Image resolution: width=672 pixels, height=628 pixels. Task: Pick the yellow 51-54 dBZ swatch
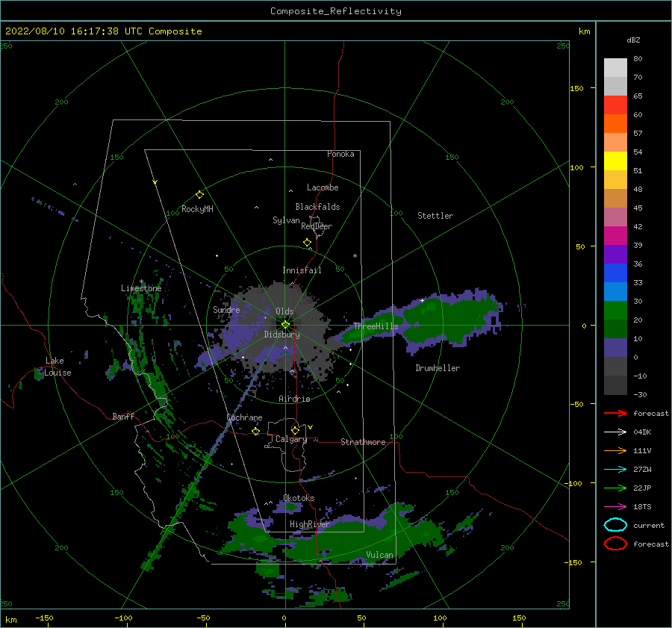tap(615, 161)
